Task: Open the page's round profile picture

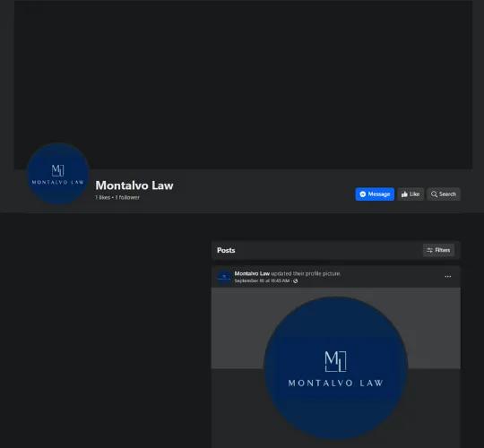Action: click(57, 174)
